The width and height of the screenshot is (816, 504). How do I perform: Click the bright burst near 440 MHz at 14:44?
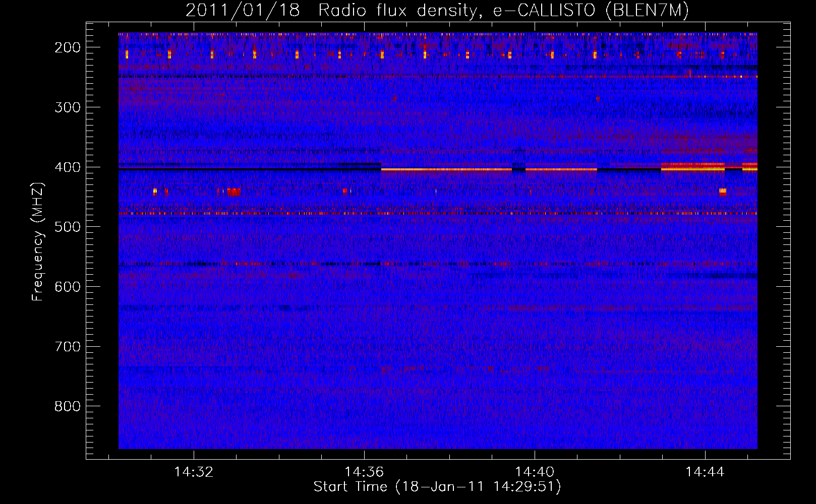[723, 192]
